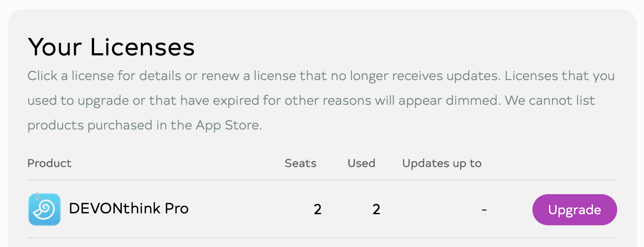The image size is (644, 247).
Task: Click the DEVONthink Pro shell icon
Action: [44, 209]
